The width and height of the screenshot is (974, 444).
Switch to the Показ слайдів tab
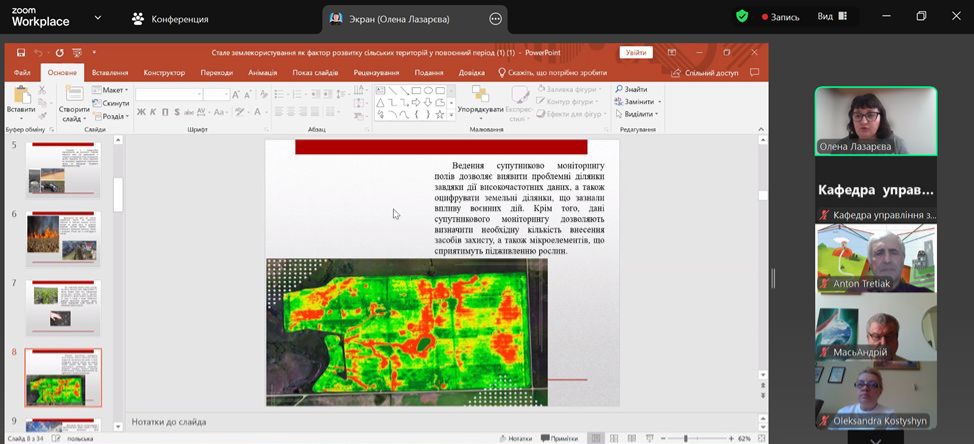coord(316,73)
